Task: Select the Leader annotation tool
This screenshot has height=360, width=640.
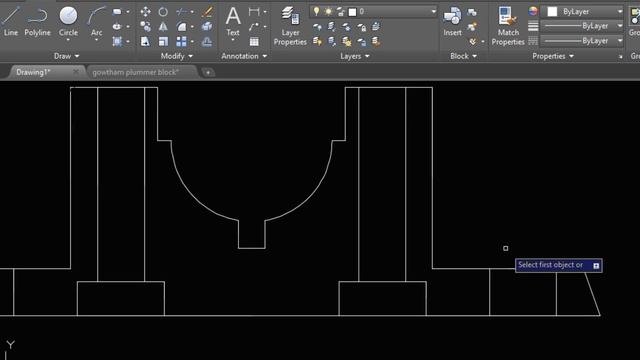Action: (254, 27)
